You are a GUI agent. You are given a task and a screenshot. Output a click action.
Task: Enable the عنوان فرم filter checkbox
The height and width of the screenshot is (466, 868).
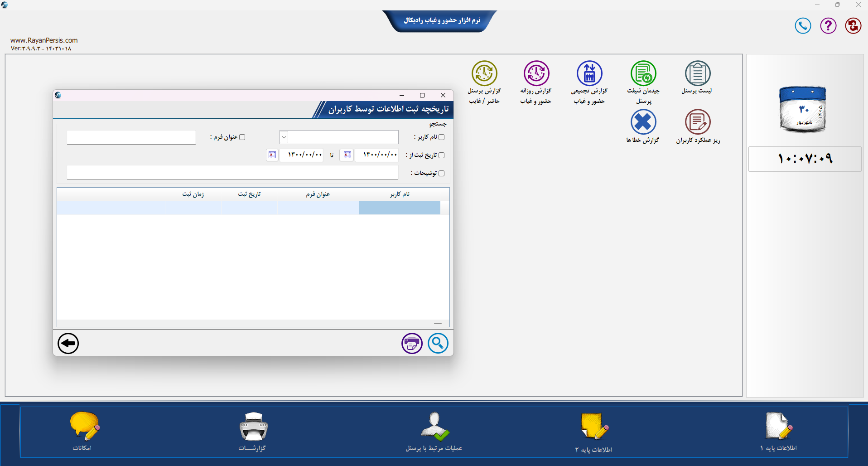pos(242,137)
